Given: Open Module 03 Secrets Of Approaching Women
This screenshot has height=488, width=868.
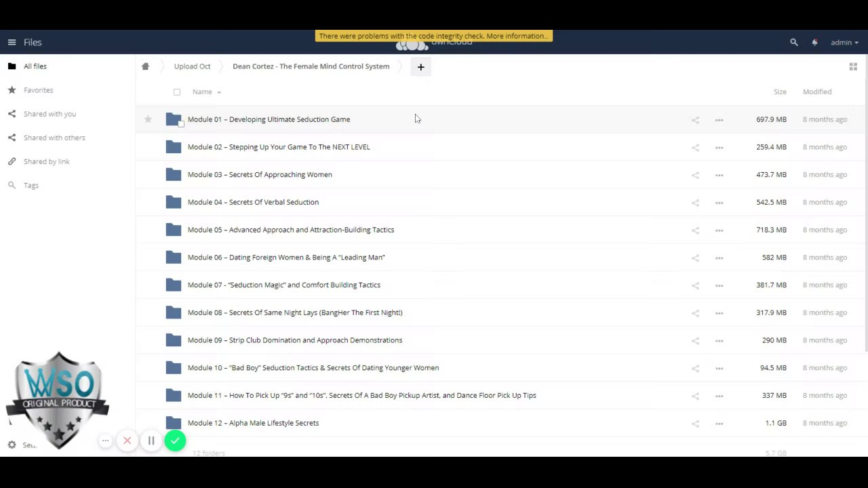Looking at the screenshot, I should [x=260, y=174].
